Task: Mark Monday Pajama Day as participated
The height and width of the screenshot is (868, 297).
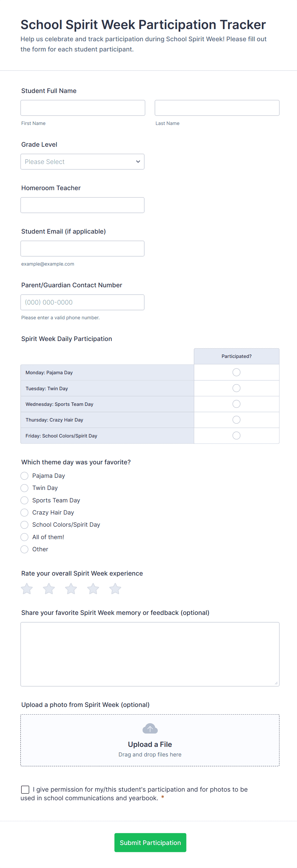Action: [236, 372]
